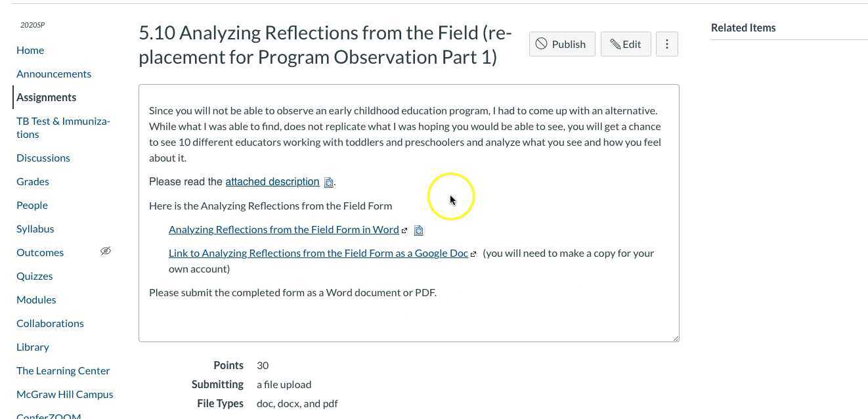Click the 2020SP course label

point(32,25)
